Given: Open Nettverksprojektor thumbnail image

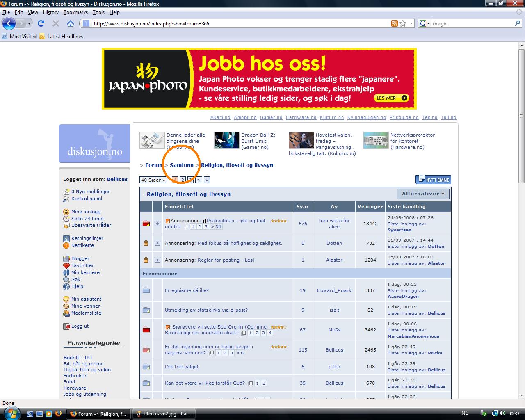Looking at the screenshot, I should (376, 140).
